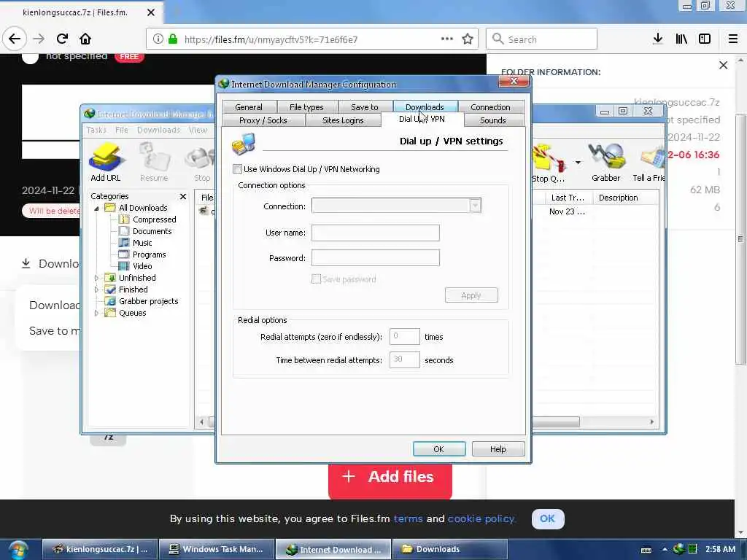Click Time between redial attempts field
Screen dimensions: 747x560
coord(404,360)
